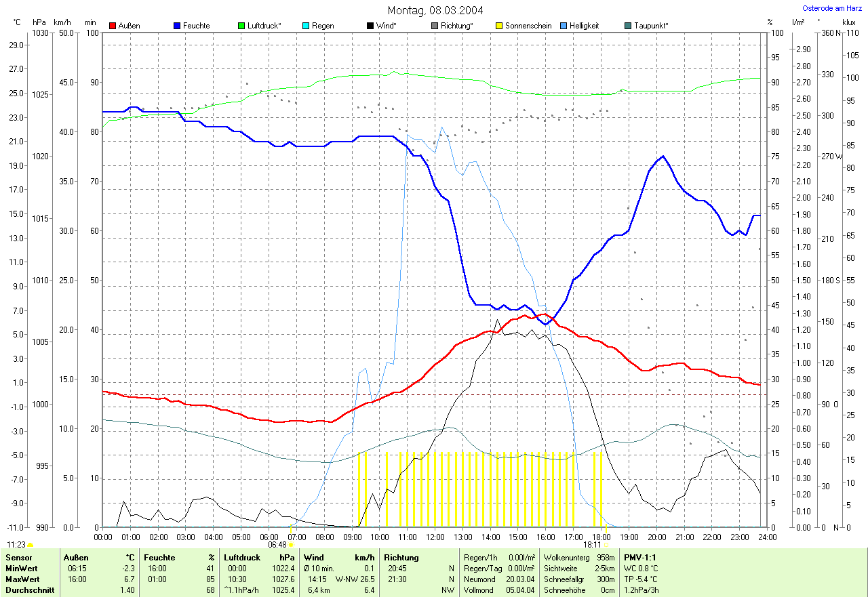Click the Helligkeit legend swatch
This screenshot has width=868, height=597.
564,26
